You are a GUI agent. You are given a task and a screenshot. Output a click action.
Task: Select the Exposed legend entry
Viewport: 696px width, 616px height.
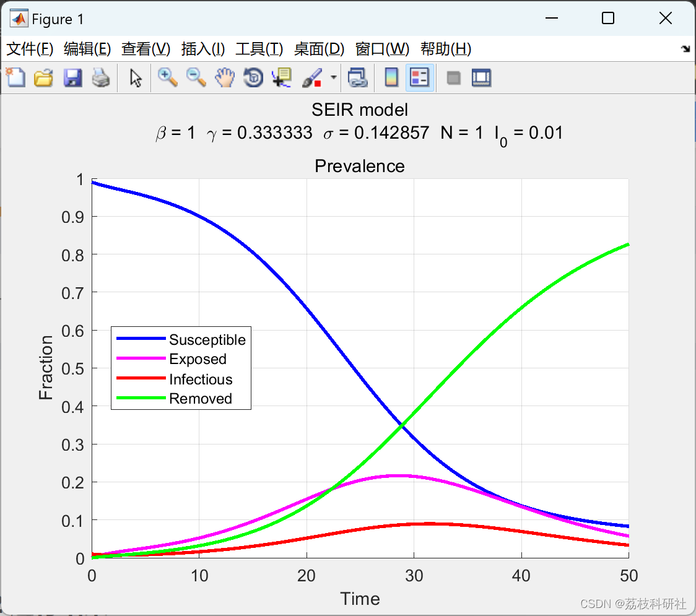198,359
